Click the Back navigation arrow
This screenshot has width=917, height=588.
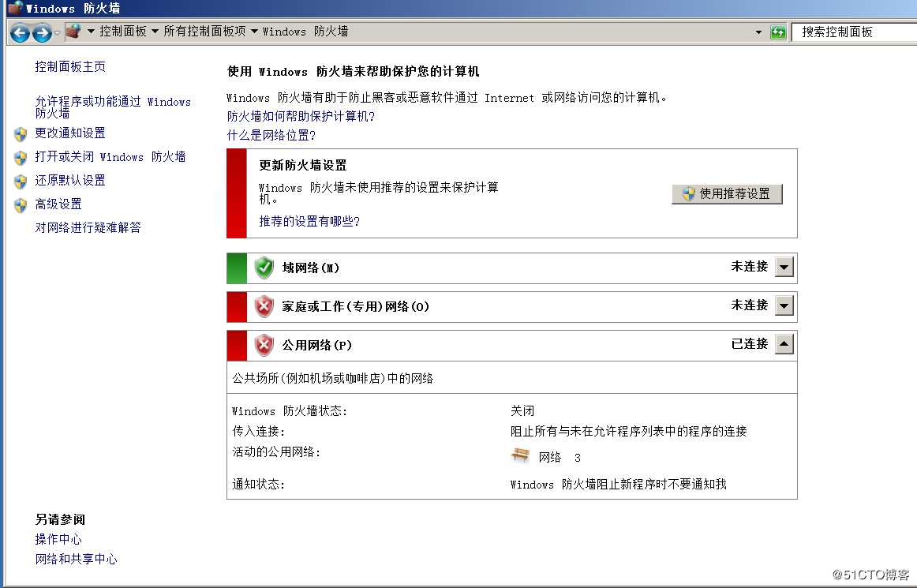pyautogui.click(x=20, y=33)
